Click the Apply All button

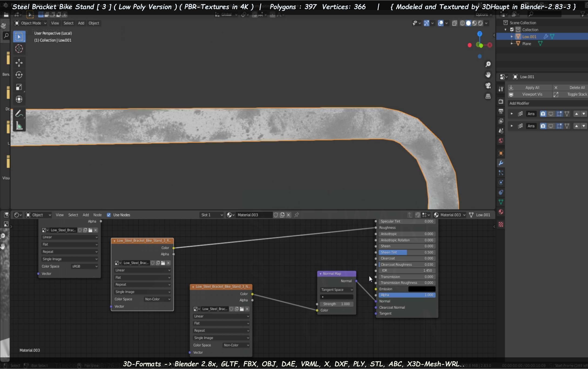532,87
